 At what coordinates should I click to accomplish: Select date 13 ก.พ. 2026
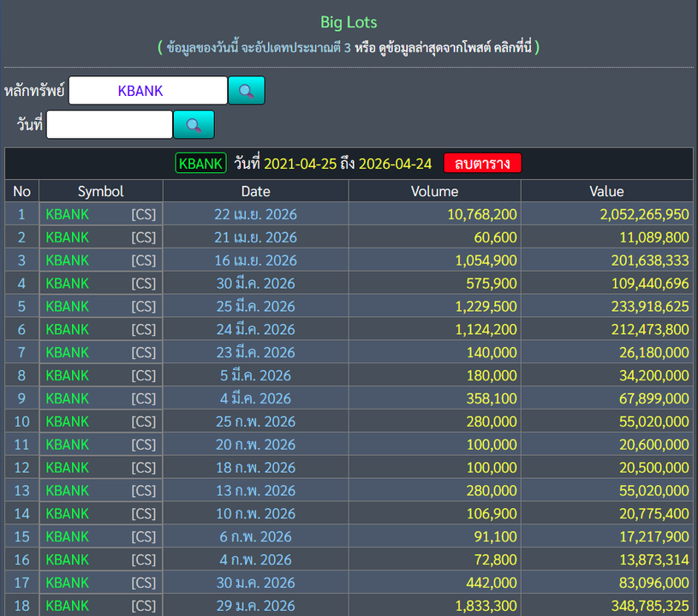255,491
